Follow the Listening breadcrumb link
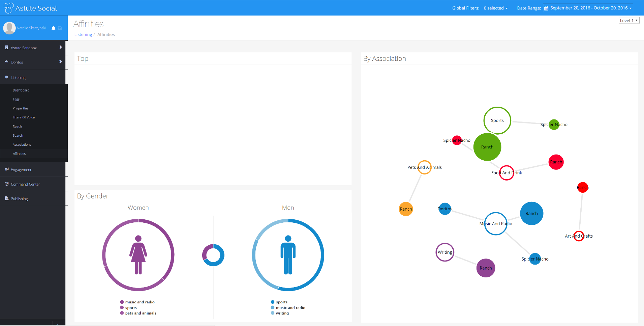The width and height of the screenshot is (644, 326). point(83,34)
